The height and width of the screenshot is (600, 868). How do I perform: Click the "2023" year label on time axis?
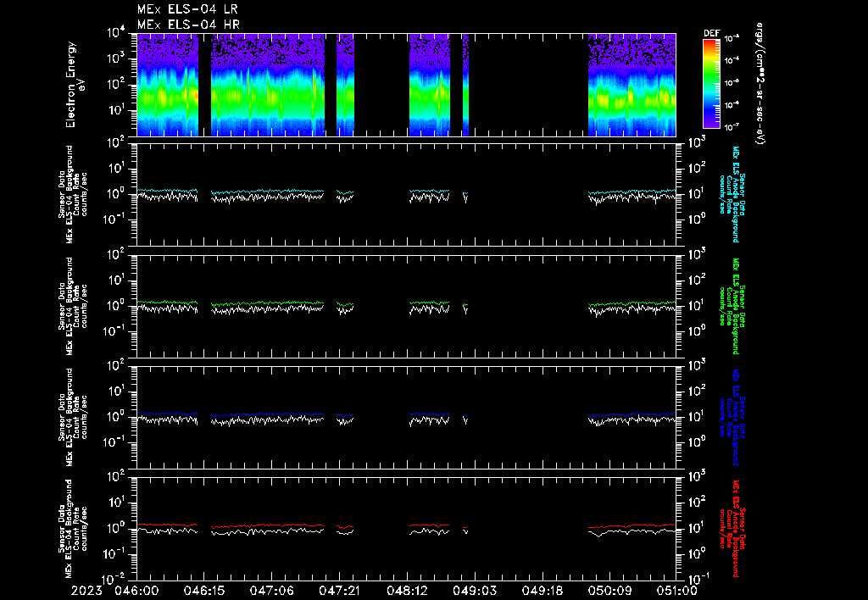click(x=87, y=591)
